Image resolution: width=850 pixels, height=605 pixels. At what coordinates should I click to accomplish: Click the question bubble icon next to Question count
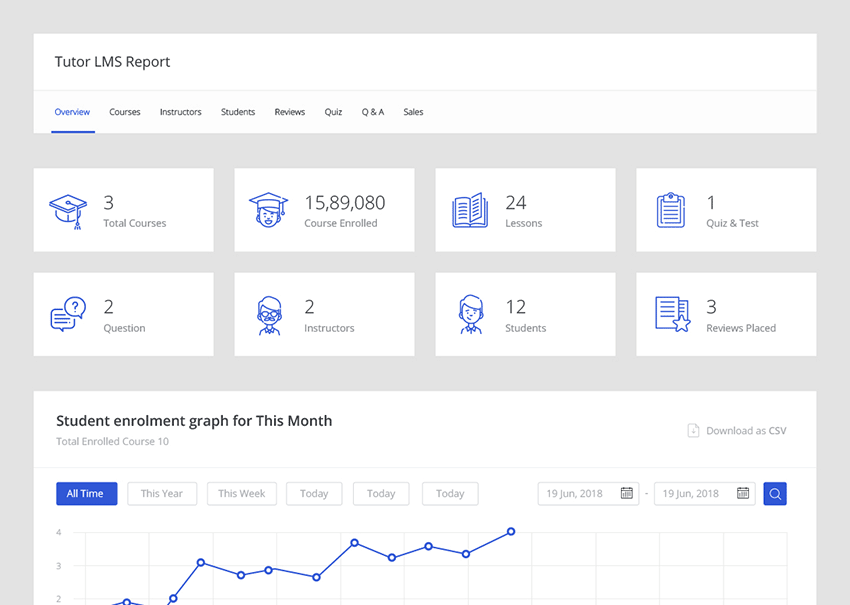point(67,313)
